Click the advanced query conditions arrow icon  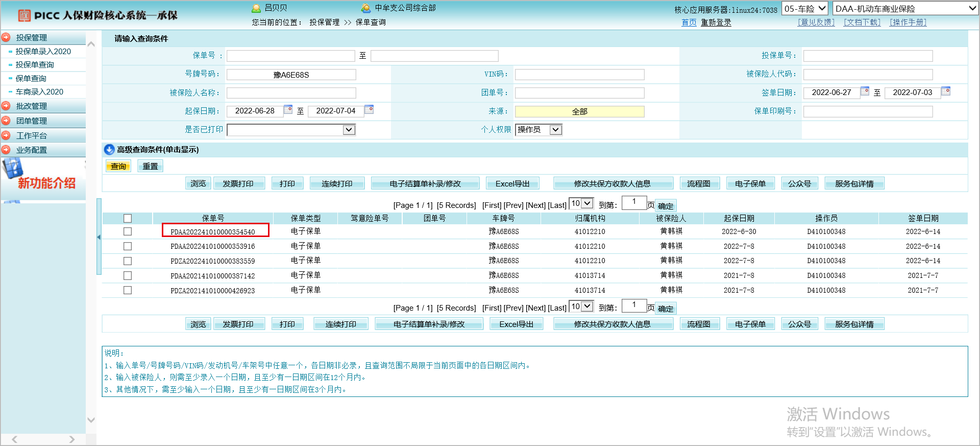coord(109,150)
